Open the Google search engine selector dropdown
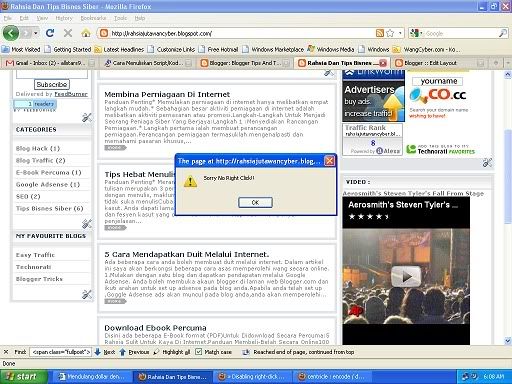Image resolution: width=512 pixels, height=384 pixels. (x=415, y=33)
